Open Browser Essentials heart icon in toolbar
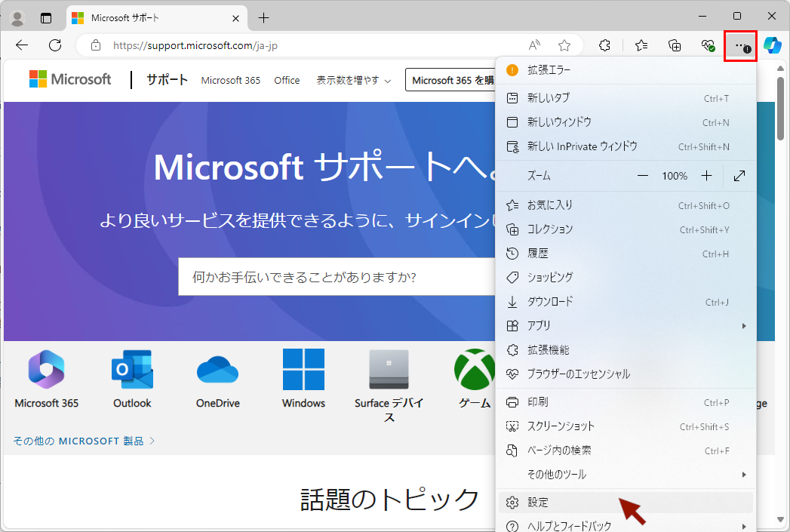 [708, 45]
